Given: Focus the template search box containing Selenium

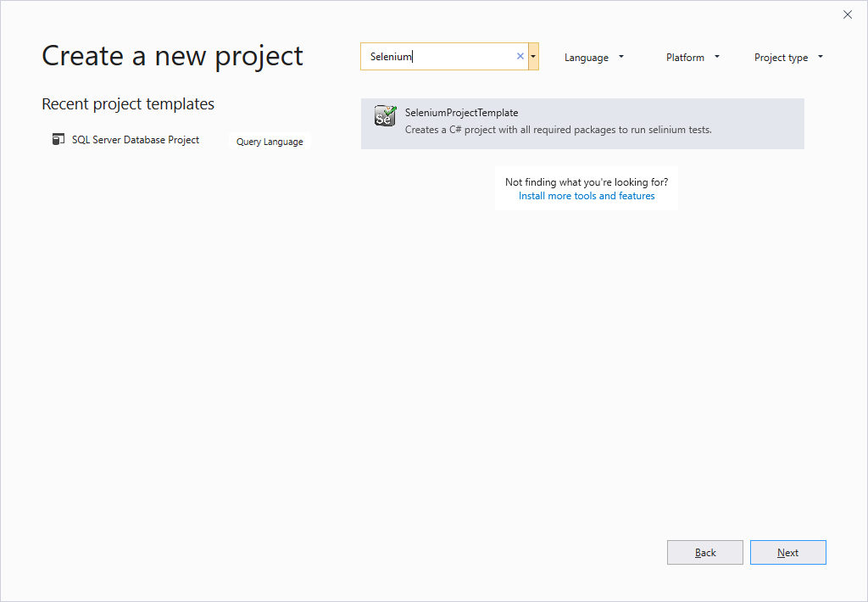Looking at the screenshot, I should (437, 57).
